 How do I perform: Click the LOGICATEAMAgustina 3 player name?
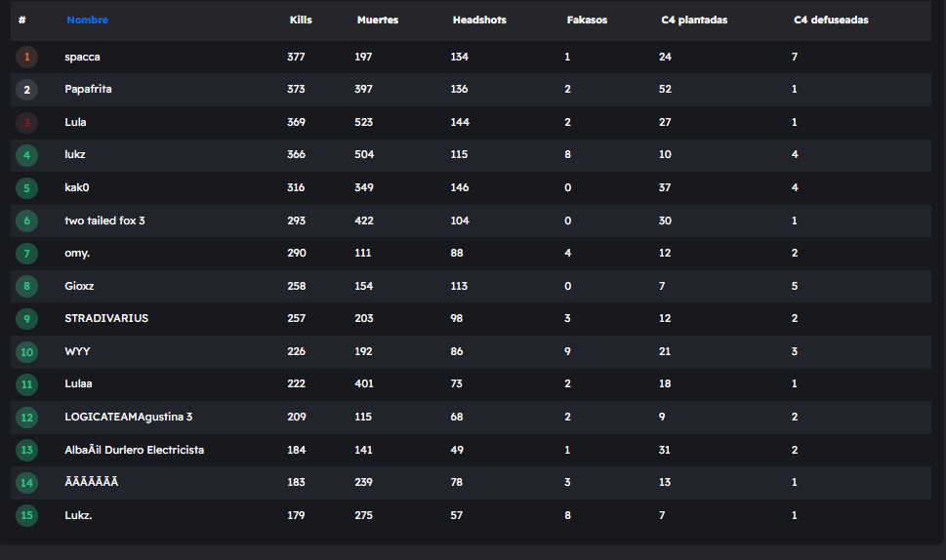point(128,417)
